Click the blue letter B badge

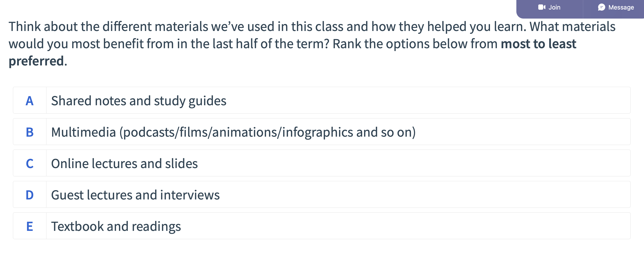(30, 132)
